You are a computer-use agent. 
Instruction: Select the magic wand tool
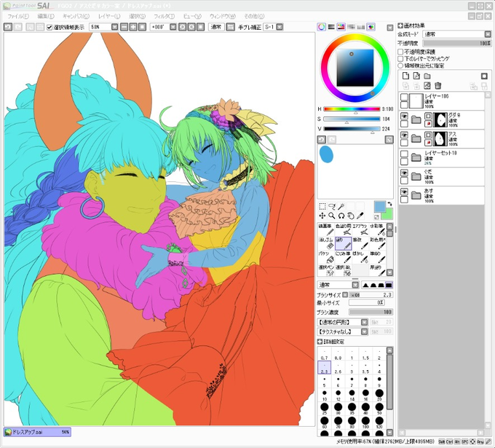[x=341, y=206]
